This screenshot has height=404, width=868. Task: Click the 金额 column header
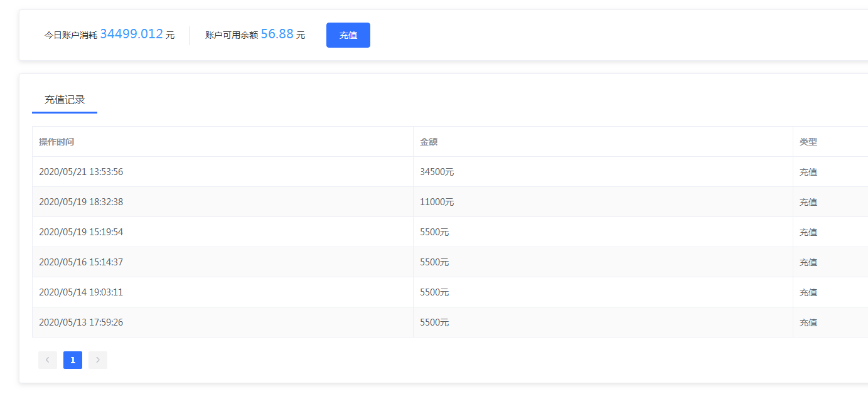coord(429,142)
